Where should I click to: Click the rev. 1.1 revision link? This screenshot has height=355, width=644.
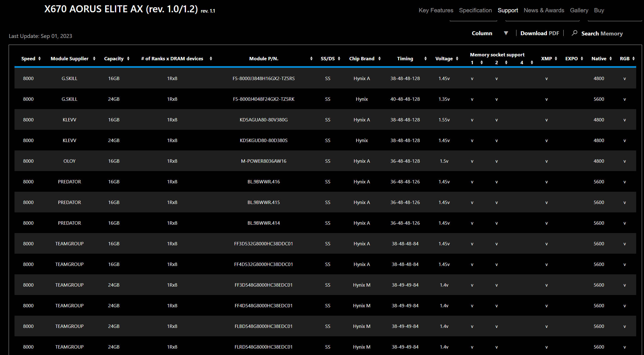[x=208, y=11]
